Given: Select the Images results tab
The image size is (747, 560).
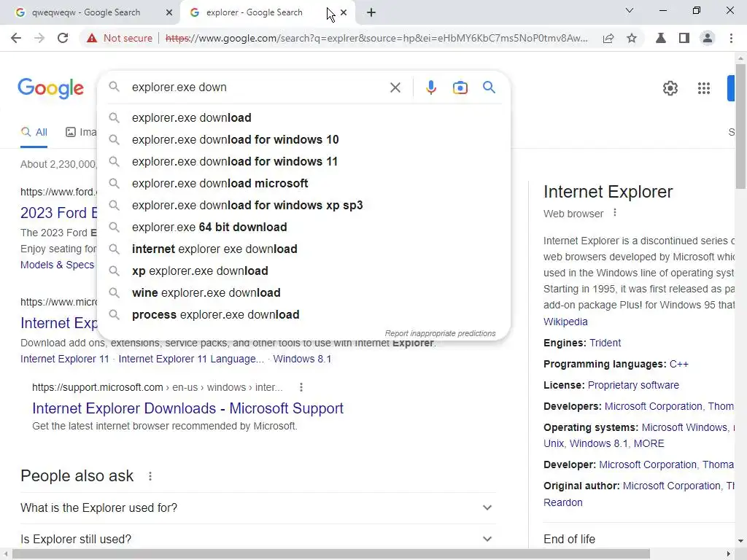Looking at the screenshot, I should point(80,133).
